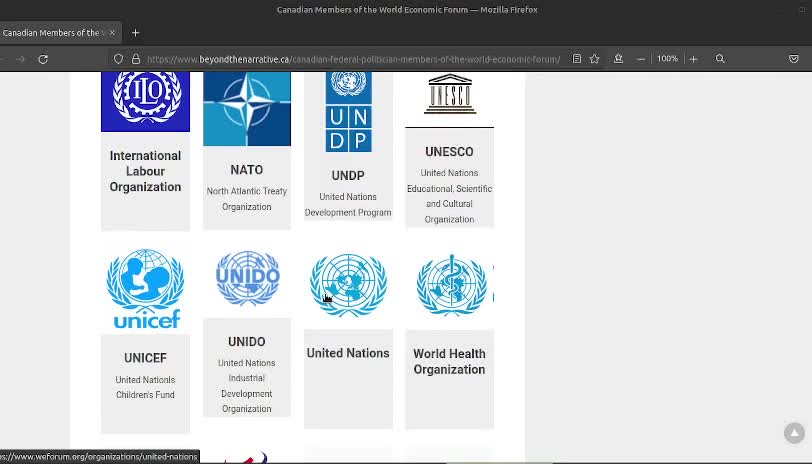Click North Atlantic Treaty Organization text
The image size is (812, 464).
point(246,199)
